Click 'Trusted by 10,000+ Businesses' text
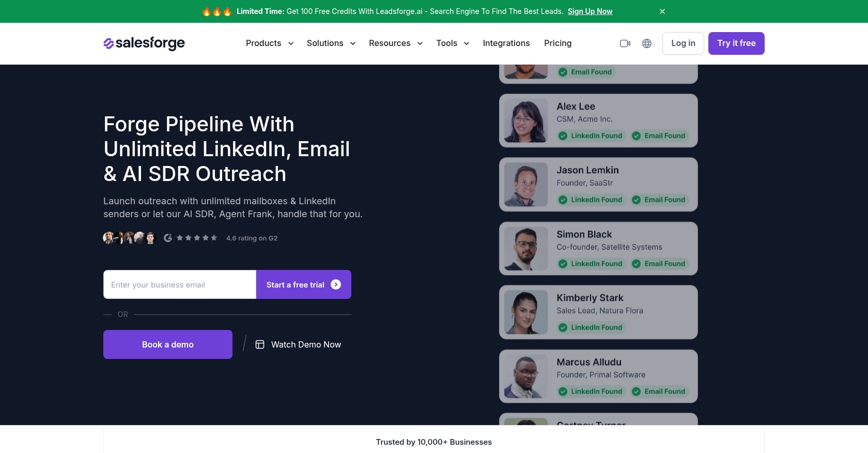The width and height of the screenshot is (868, 453). click(434, 442)
